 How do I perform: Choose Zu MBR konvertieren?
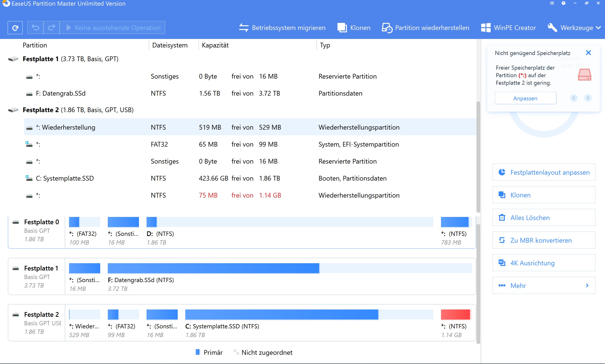[544, 240]
